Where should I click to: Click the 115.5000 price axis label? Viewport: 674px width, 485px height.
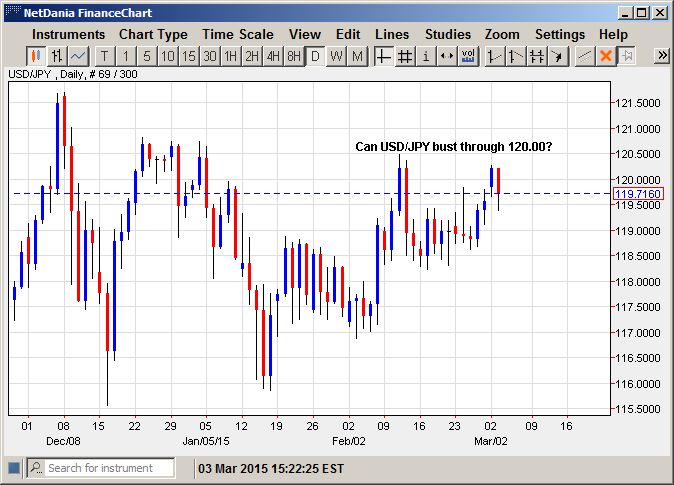tap(637, 409)
